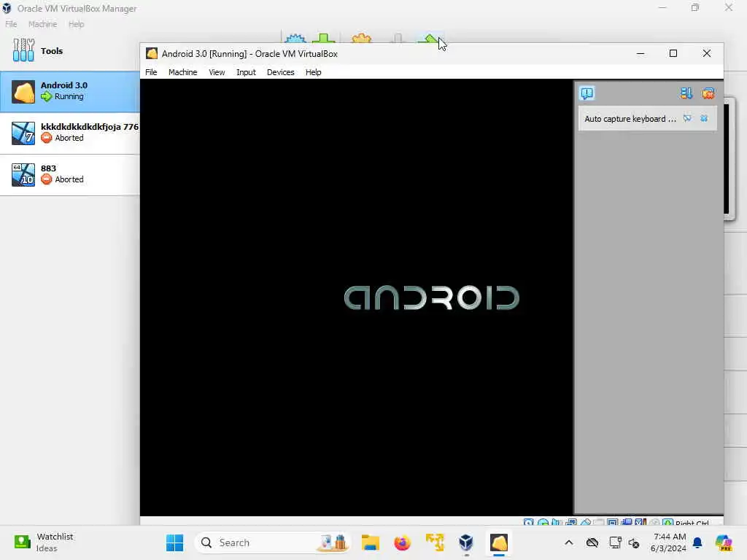
Task: Open the clock showing 7:44 AM
Action: click(668, 542)
